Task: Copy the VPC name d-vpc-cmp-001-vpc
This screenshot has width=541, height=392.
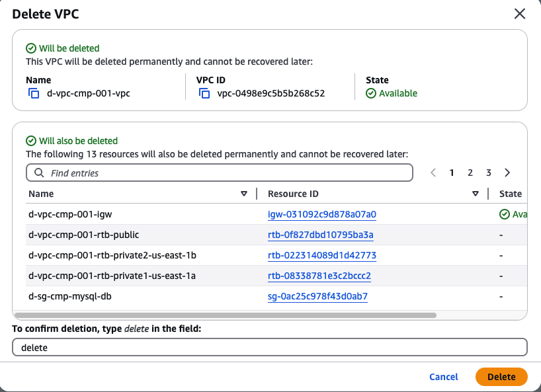Action: (x=34, y=94)
